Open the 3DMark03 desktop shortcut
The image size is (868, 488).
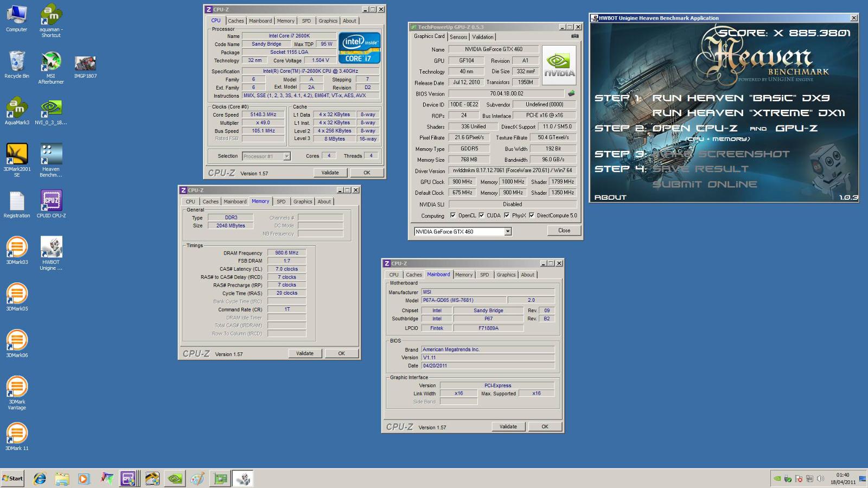tap(17, 251)
